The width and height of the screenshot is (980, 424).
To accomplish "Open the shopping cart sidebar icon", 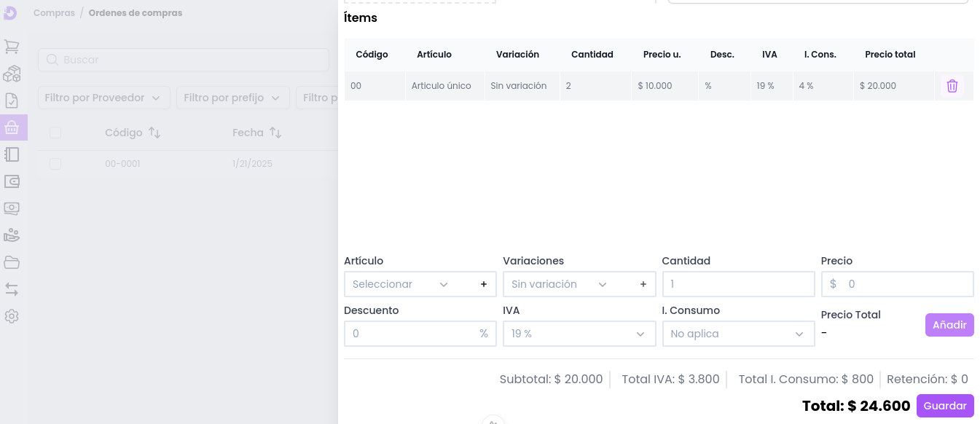I will click(12, 47).
